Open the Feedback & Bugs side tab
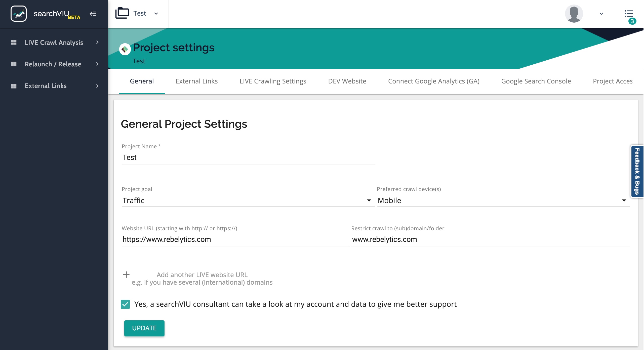 [637, 171]
